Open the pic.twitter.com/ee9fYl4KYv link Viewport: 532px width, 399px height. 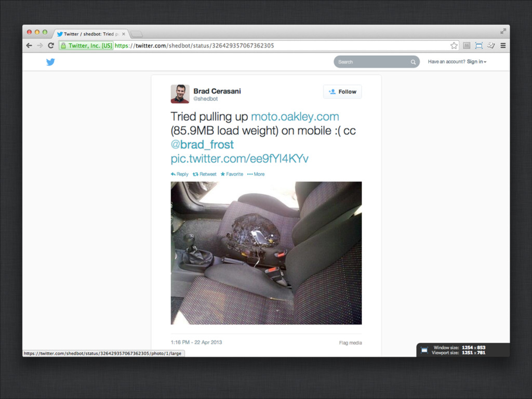[240, 158]
